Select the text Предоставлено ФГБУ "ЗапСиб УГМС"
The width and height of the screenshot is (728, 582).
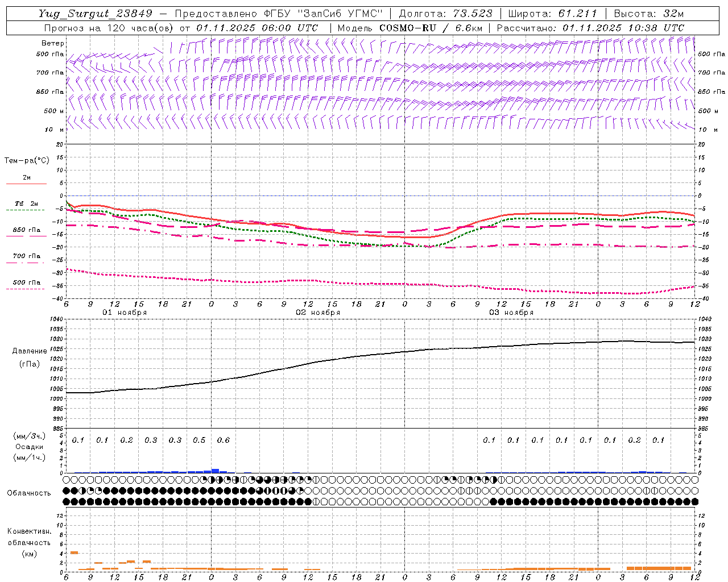pos(279,14)
